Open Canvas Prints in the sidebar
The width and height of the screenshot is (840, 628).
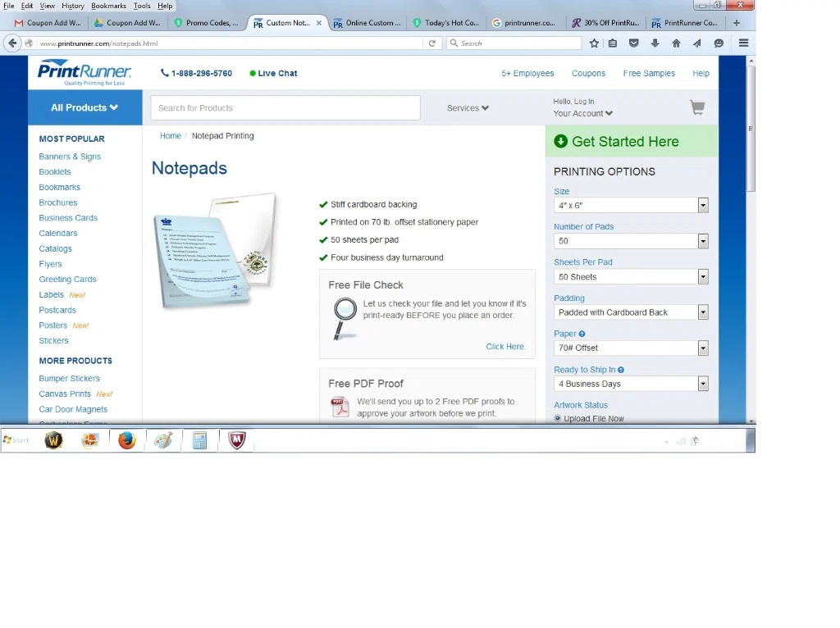tap(65, 394)
